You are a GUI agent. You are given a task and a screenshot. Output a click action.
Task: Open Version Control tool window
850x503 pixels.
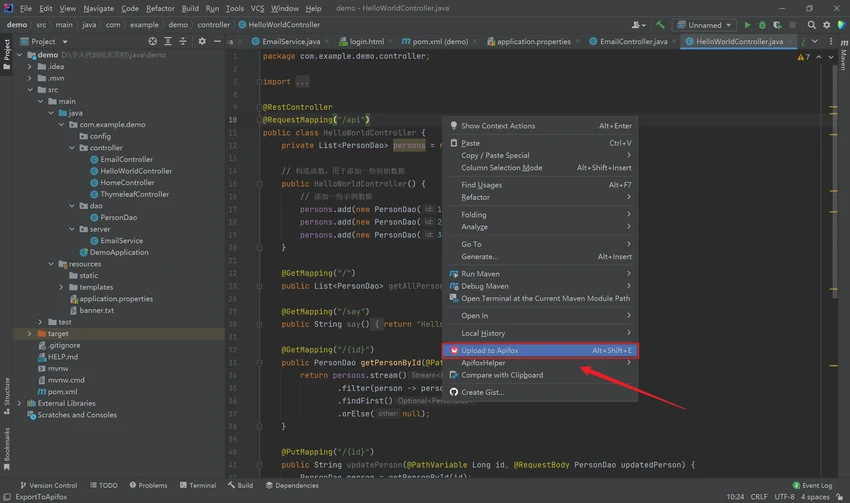(x=48, y=485)
